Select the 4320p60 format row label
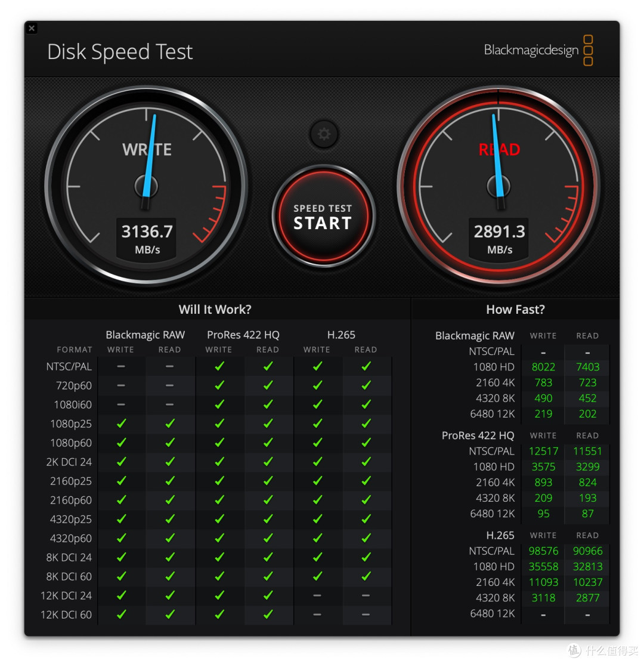This screenshot has width=644, height=664. coord(71,538)
